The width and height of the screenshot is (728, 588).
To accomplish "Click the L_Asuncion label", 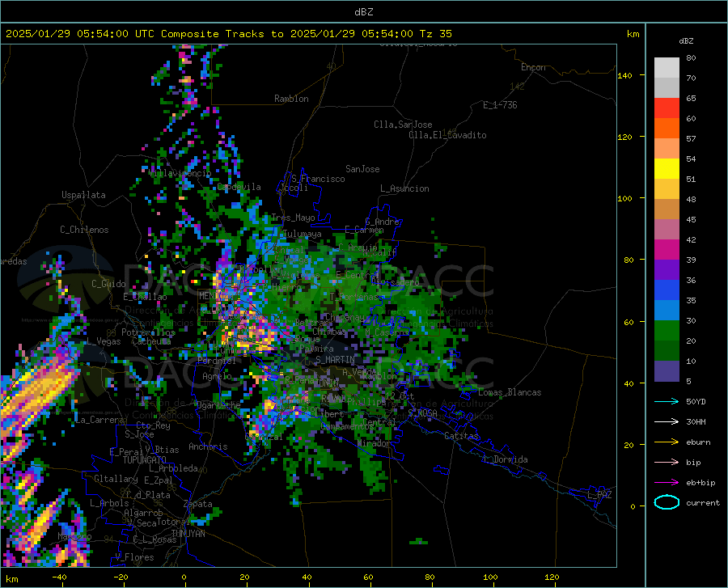I will (x=404, y=188).
